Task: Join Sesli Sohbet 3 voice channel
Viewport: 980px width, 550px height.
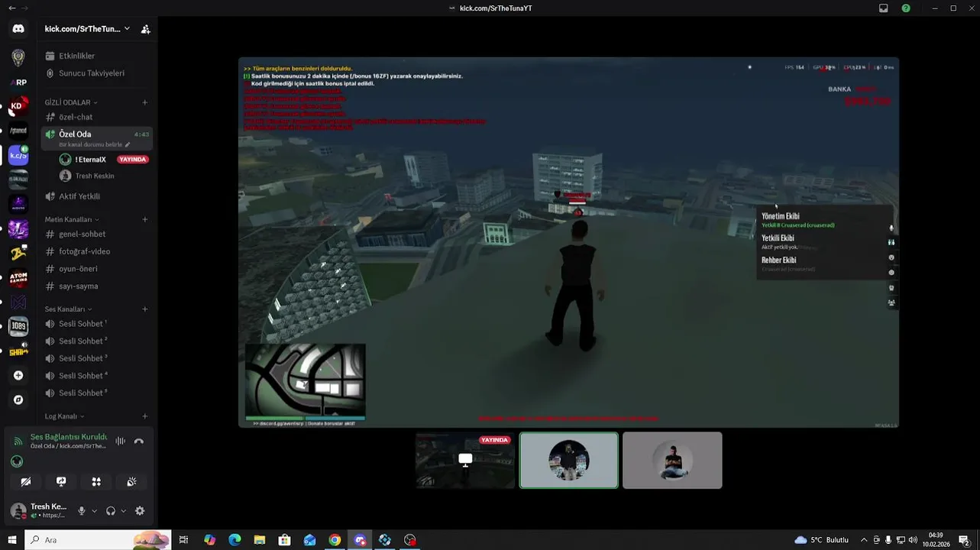Action: coord(96,358)
